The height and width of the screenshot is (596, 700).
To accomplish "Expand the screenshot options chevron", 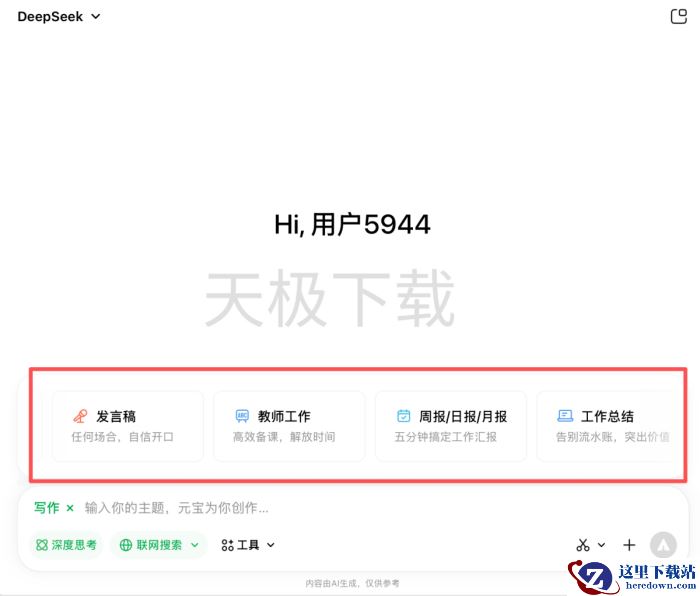I will 601,545.
